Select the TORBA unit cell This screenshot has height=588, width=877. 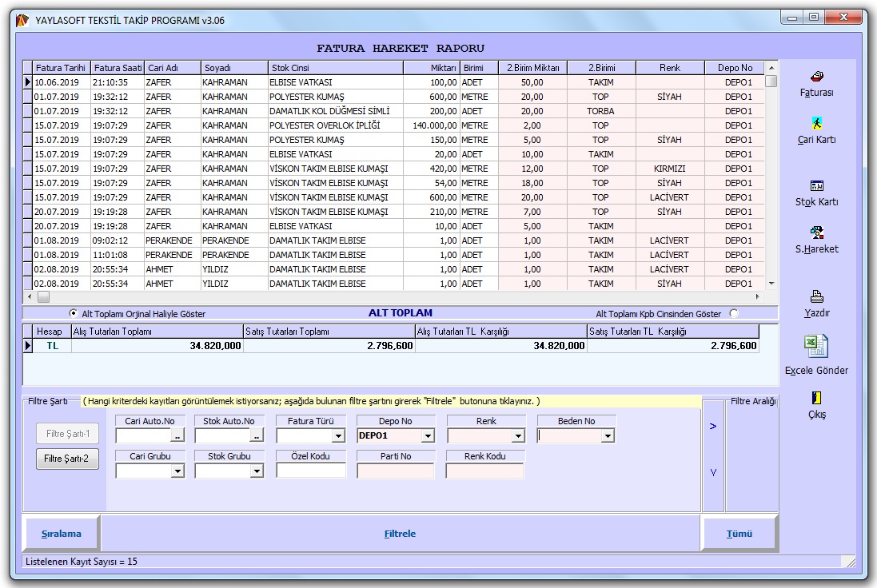click(600, 111)
